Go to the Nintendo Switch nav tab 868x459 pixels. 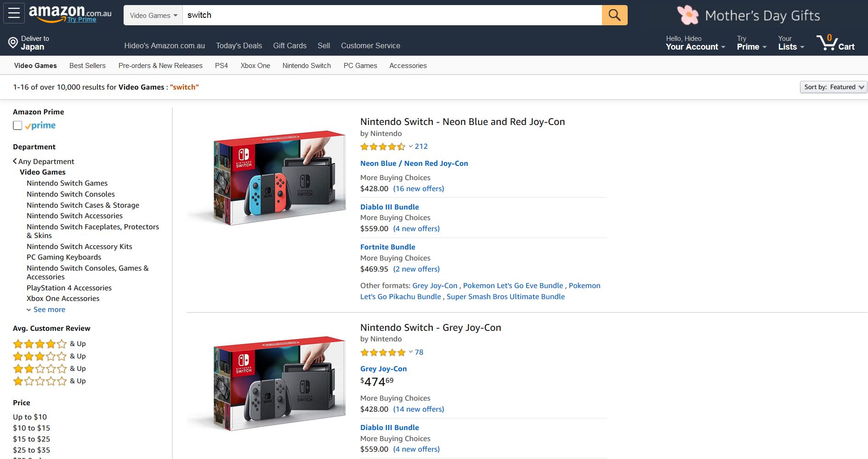(x=306, y=66)
